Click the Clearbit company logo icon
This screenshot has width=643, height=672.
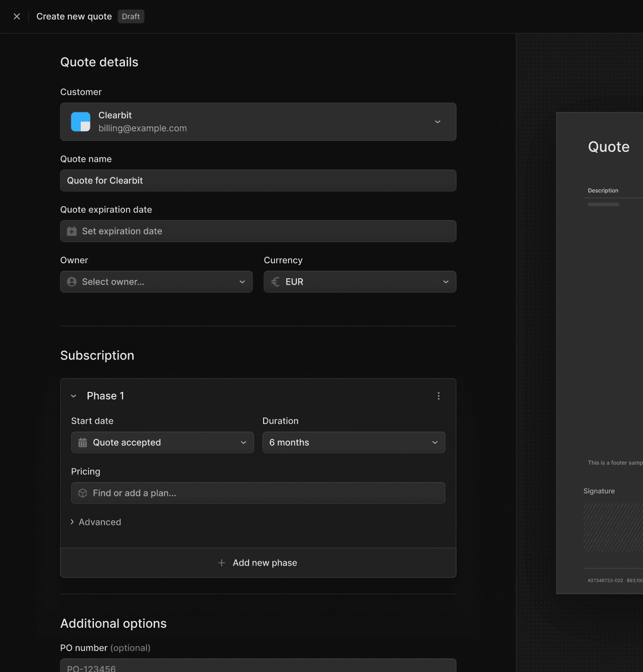[x=81, y=122]
